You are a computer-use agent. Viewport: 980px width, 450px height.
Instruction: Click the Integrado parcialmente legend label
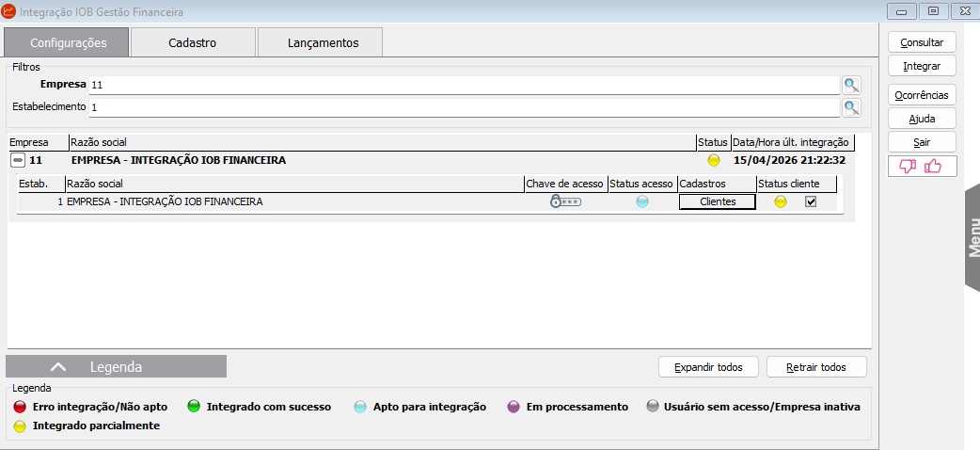(x=96, y=426)
